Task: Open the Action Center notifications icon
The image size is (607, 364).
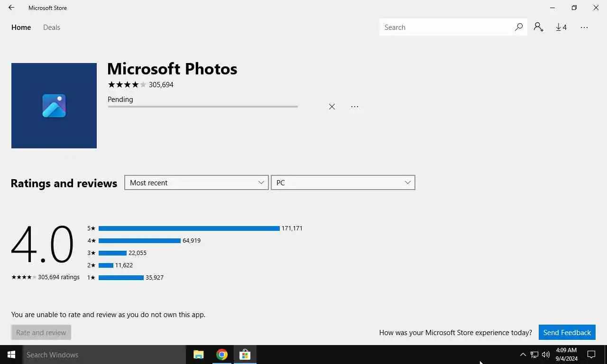Action: pyautogui.click(x=591, y=355)
